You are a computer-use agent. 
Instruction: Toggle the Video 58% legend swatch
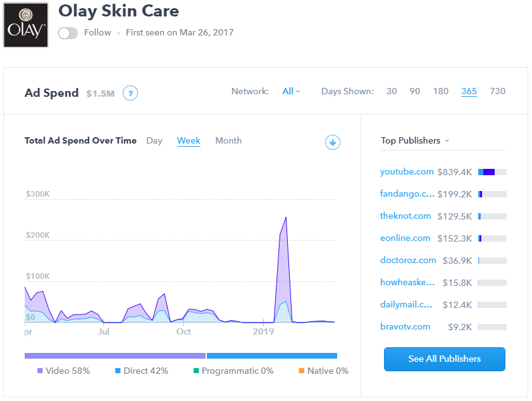click(x=40, y=371)
